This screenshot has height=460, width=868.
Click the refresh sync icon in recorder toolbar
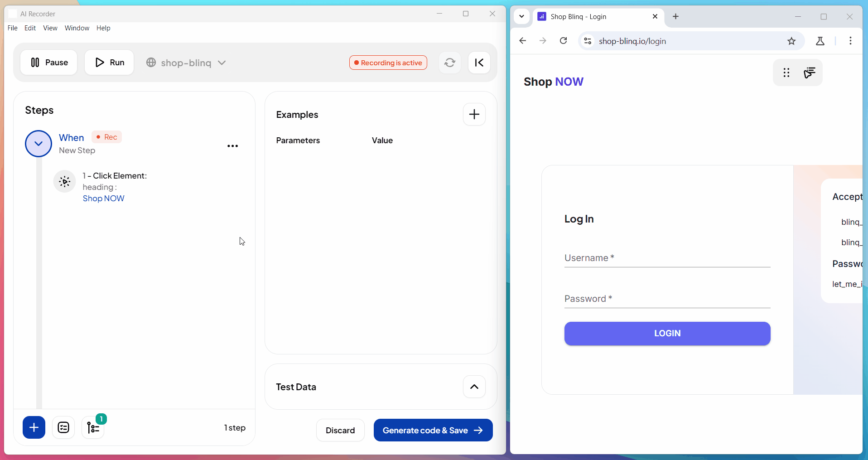[449, 63]
